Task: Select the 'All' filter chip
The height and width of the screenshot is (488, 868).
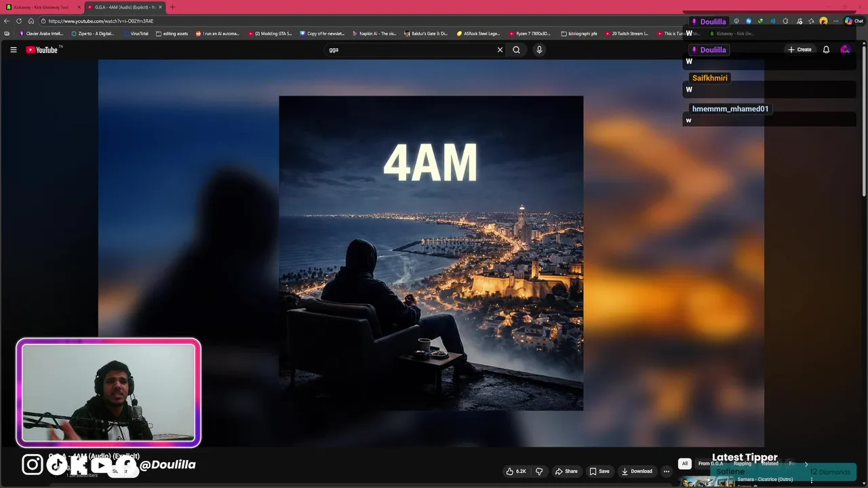Action: point(684,464)
